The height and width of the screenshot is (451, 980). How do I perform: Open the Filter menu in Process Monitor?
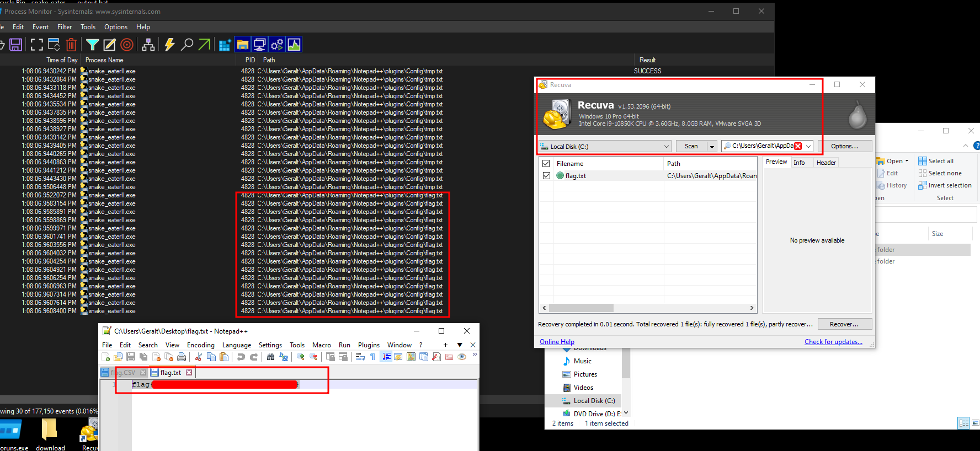(65, 27)
